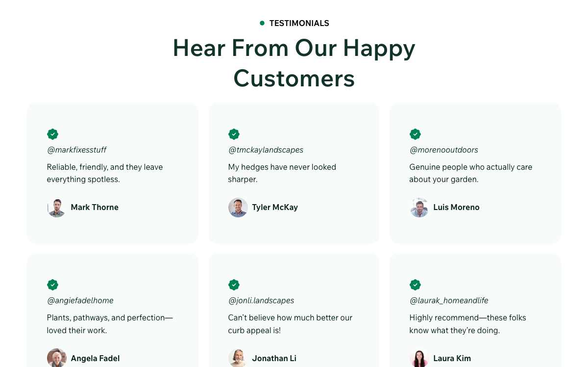The height and width of the screenshot is (367, 588).
Task: Click Jonathan Li's avatar
Action: click(x=238, y=358)
